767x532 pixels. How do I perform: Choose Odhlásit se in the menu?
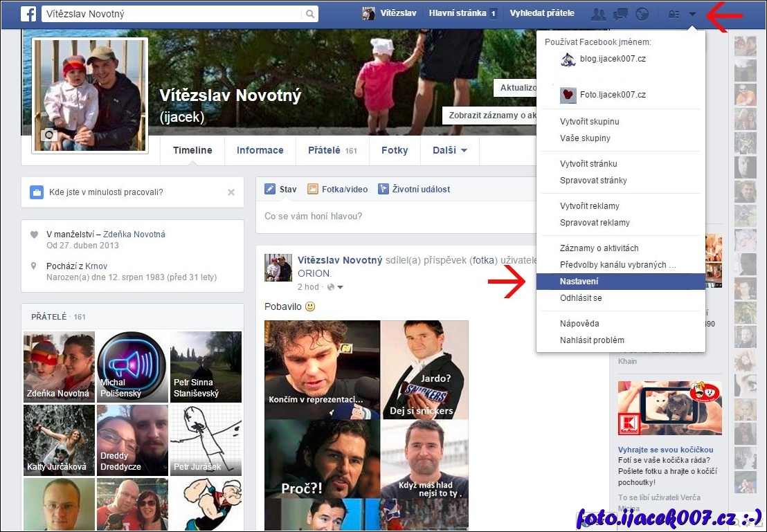click(581, 298)
